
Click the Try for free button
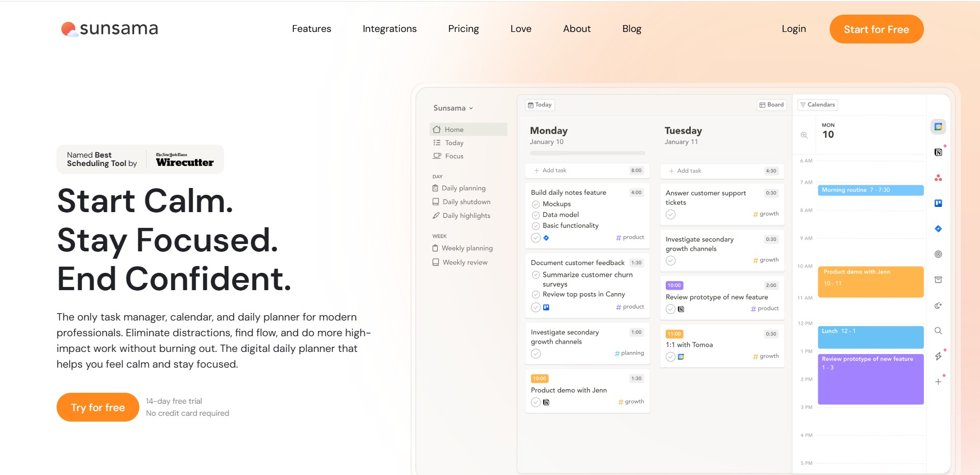click(x=98, y=407)
